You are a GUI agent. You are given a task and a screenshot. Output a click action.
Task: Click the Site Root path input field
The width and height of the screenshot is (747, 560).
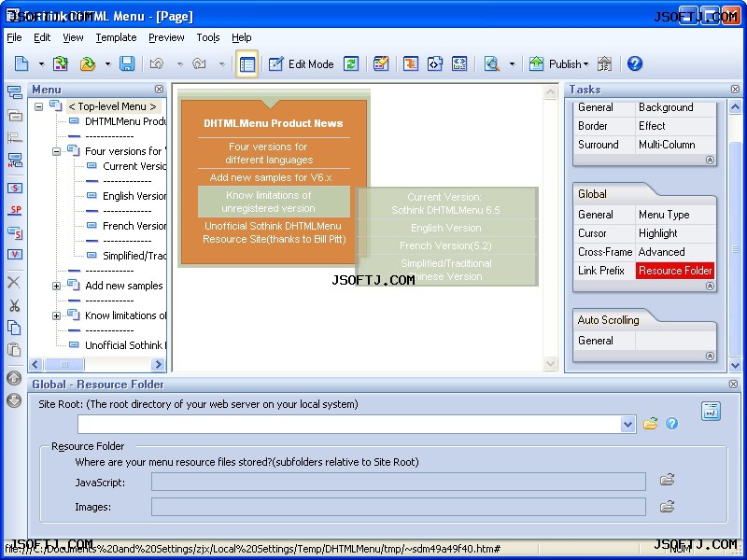tap(349, 425)
